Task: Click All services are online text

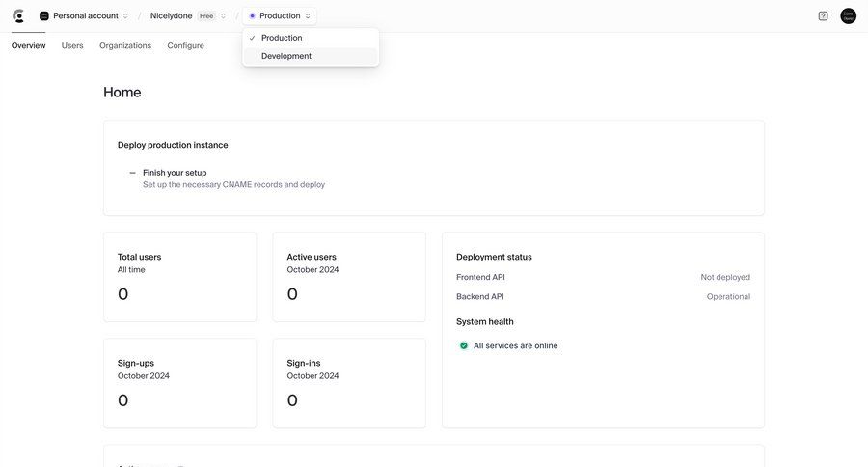Action: [515, 345]
